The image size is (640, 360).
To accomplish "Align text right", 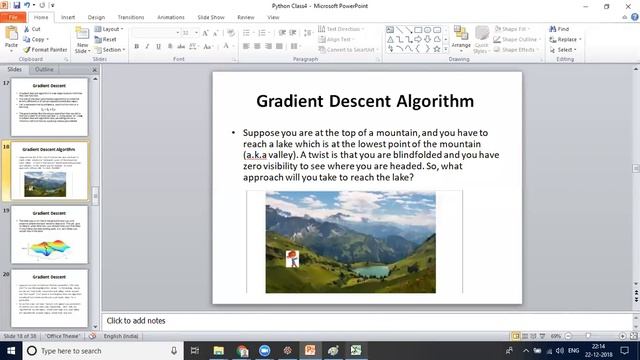I will pyautogui.click(x=268, y=47).
